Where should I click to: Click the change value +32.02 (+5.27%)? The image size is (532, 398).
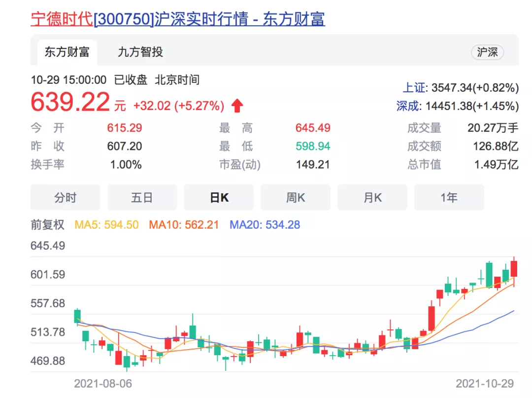[179, 106]
